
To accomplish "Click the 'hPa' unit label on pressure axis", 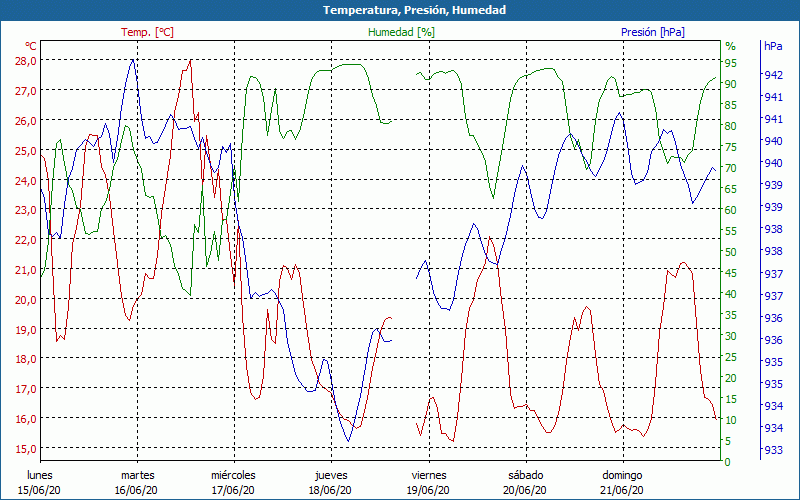I will (x=773, y=46).
